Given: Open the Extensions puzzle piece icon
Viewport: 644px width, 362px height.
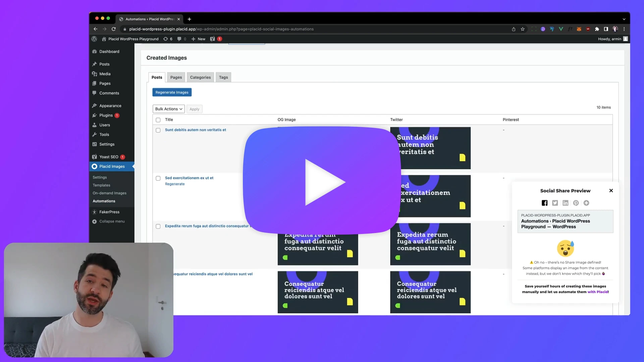Looking at the screenshot, I should pyautogui.click(x=597, y=29).
